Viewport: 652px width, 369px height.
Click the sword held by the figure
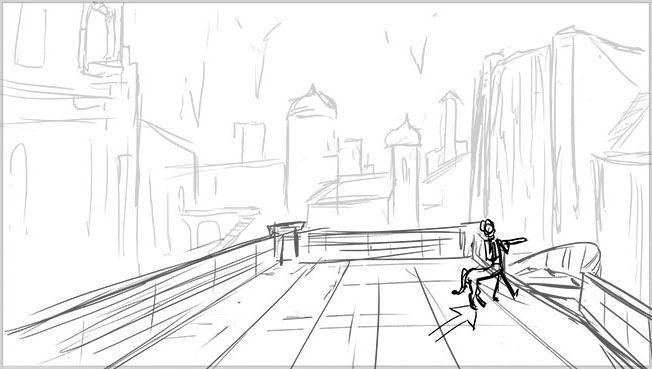[514, 241]
